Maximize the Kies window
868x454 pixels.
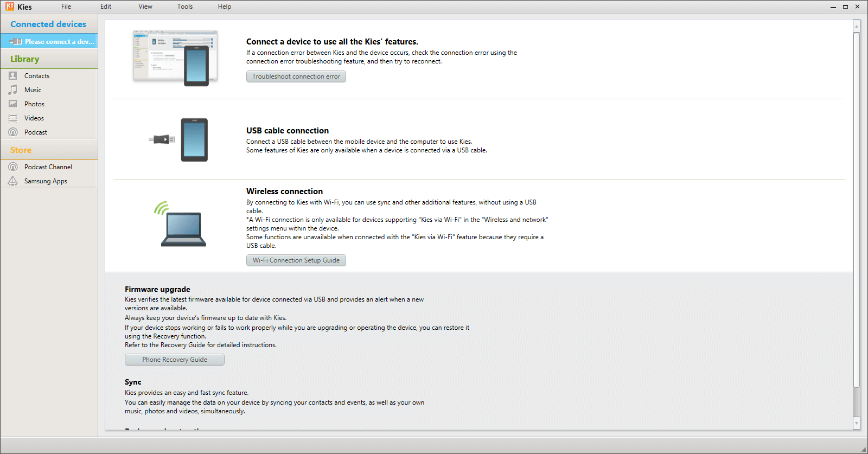coord(845,7)
